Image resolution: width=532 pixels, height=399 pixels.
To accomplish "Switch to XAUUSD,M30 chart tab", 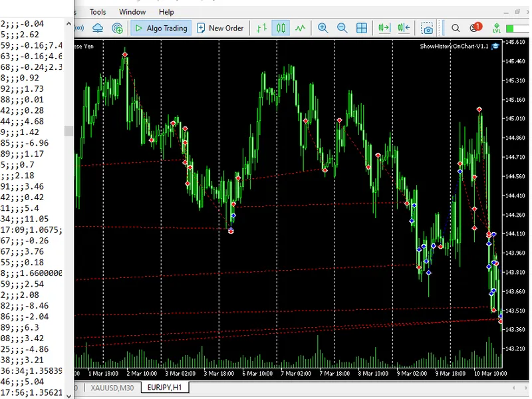I will click(112, 388).
